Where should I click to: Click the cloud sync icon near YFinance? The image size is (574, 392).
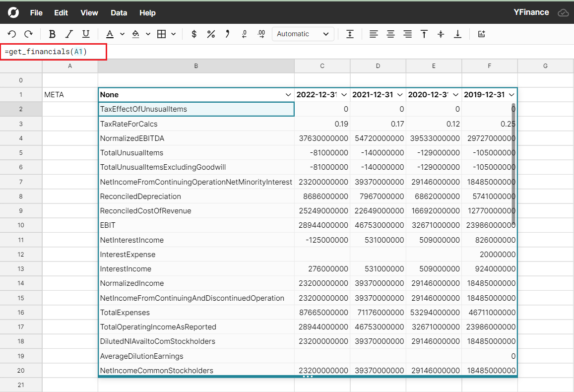563,12
